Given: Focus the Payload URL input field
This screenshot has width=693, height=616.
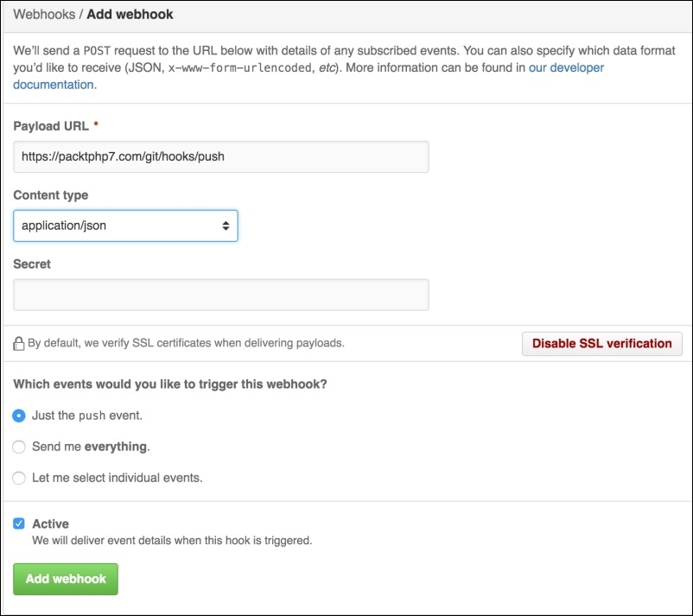Looking at the screenshot, I should (x=220, y=156).
